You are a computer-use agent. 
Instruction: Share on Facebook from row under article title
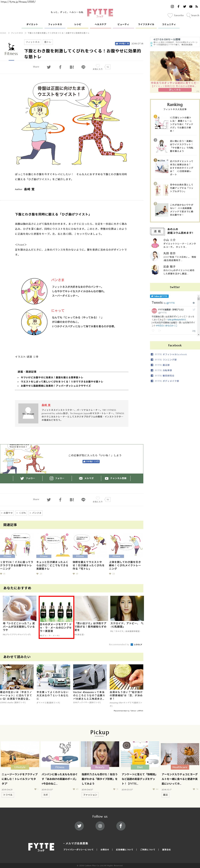pyautogui.click(x=60, y=67)
